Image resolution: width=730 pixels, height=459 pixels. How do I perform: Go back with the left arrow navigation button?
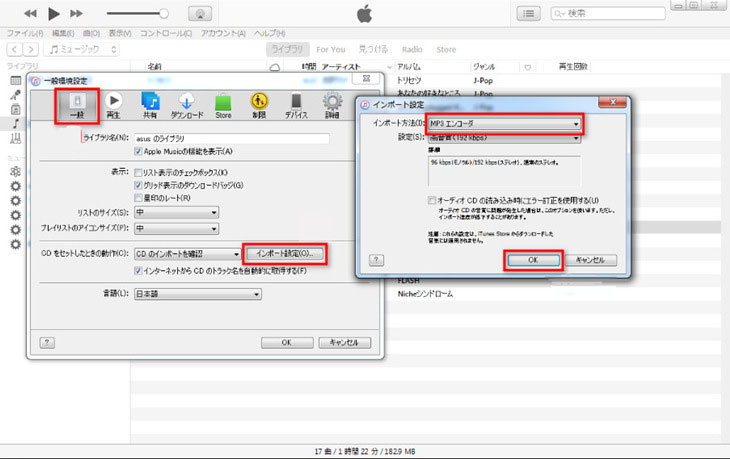tap(14, 49)
